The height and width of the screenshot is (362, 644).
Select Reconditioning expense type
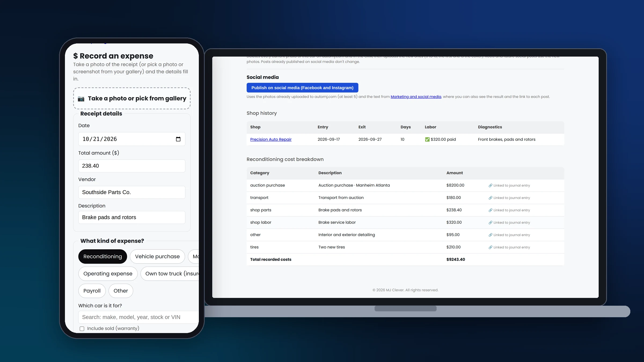pos(103,256)
